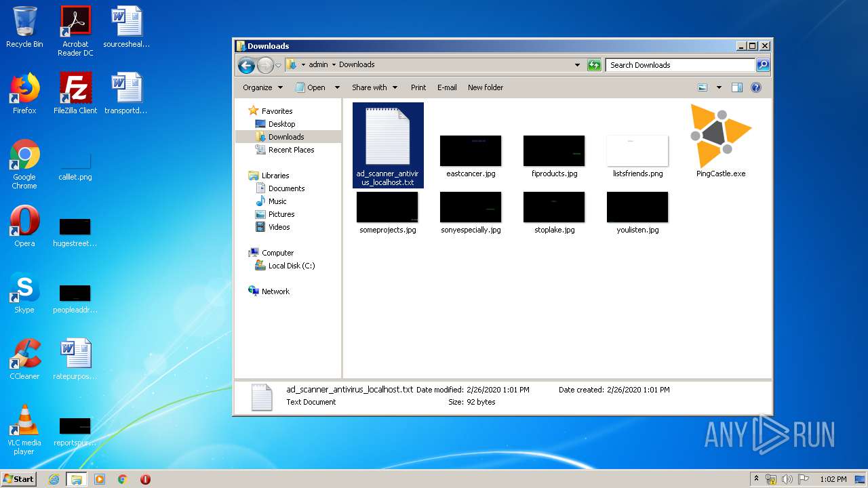Open Pictures library
Screen dimensions: 868x488
click(281, 214)
